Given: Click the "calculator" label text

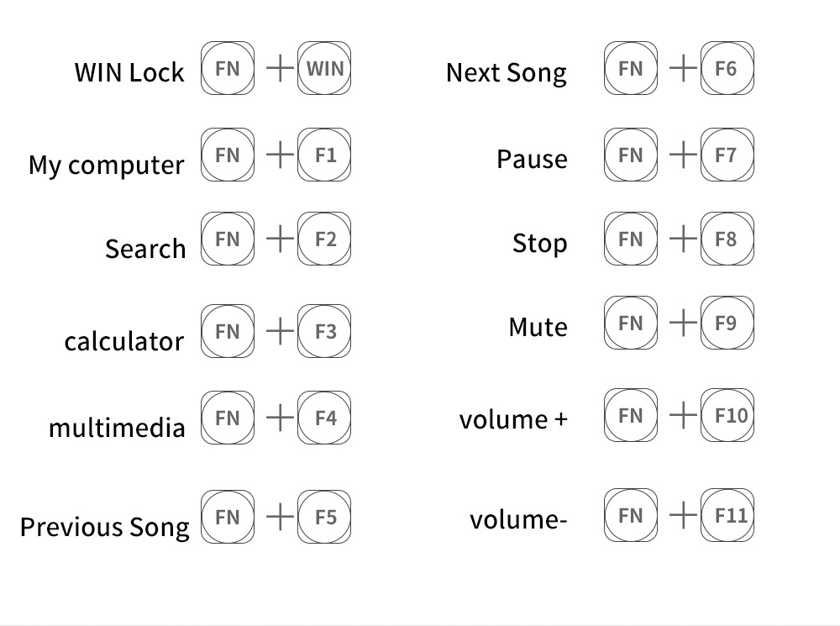Looking at the screenshot, I should (x=123, y=341).
